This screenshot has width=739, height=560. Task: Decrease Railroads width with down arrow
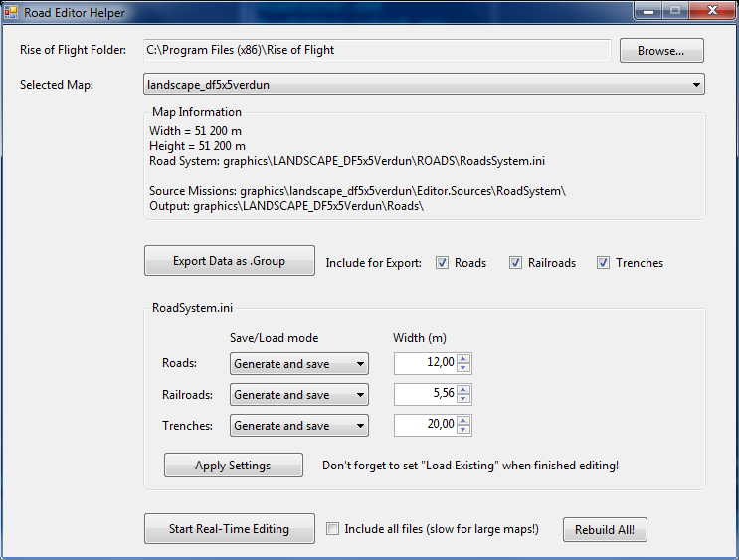tap(463, 399)
